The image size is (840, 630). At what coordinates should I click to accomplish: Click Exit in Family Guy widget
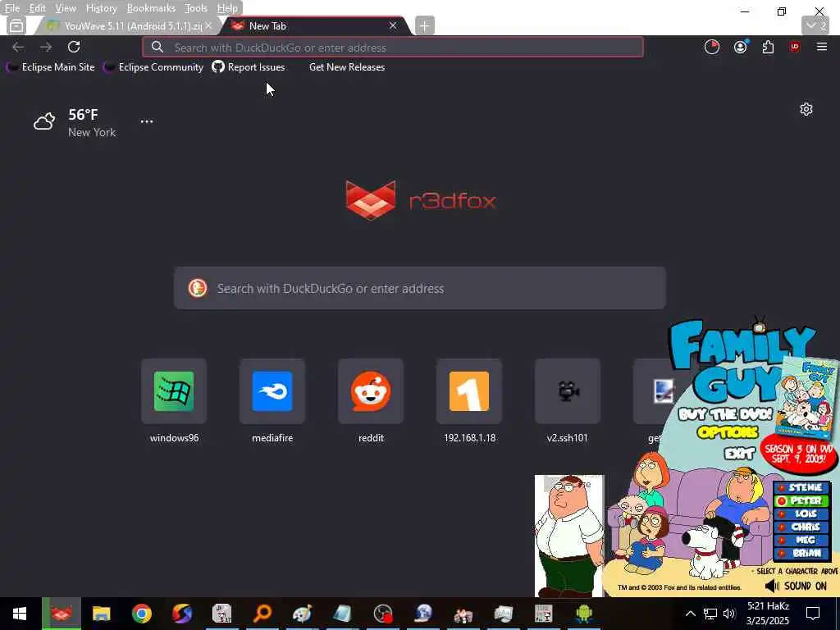click(x=739, y=454)
